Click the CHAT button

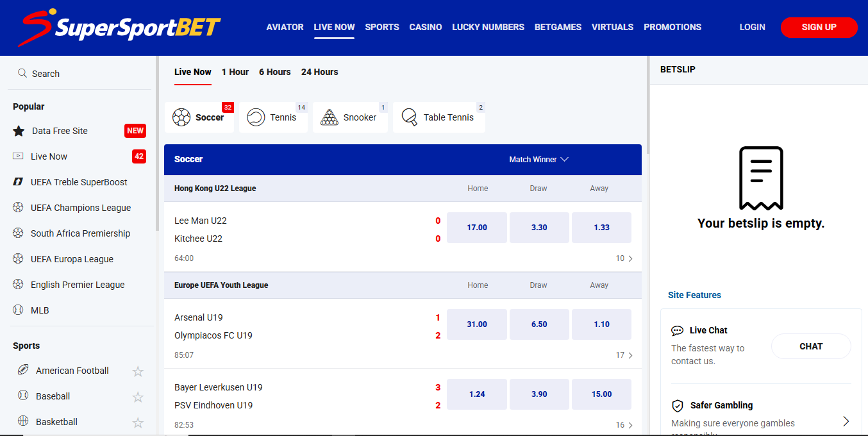pyautogui.click(x=810, y=346)
